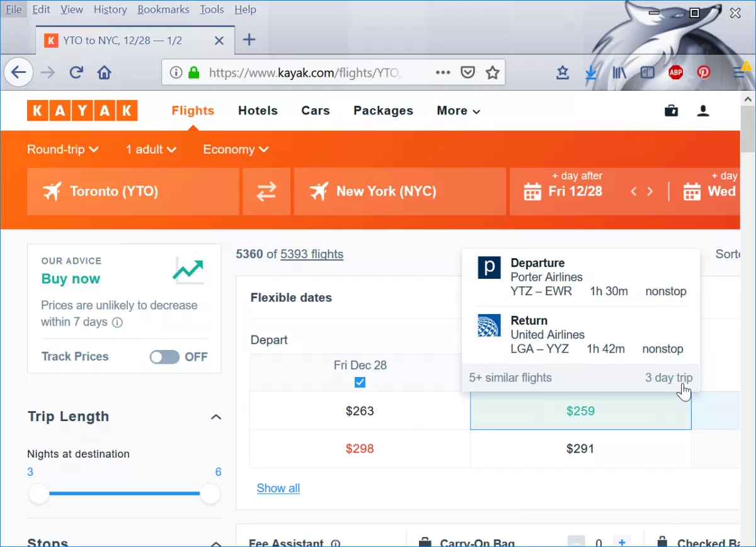Show the downloads panel

point(591,73)
